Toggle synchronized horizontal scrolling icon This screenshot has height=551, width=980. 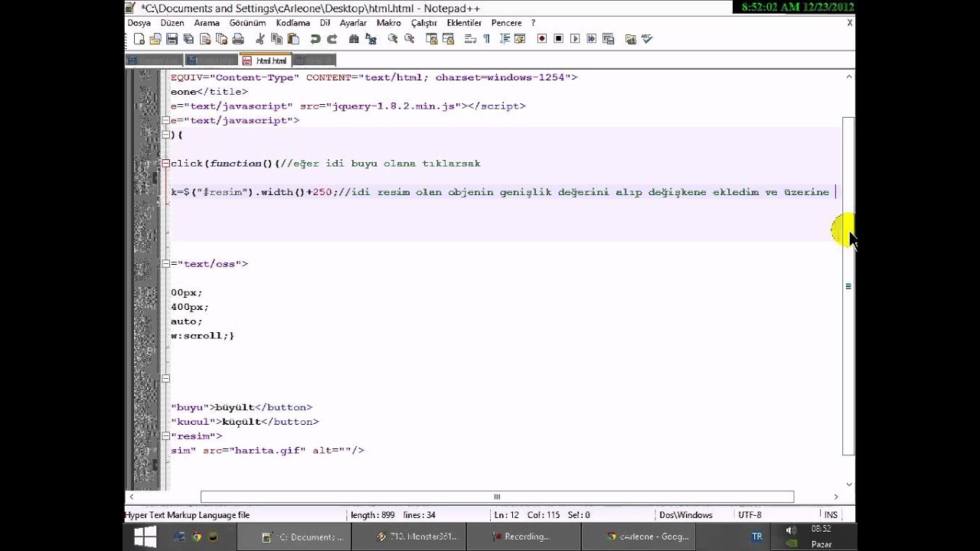tap(448, 38)
